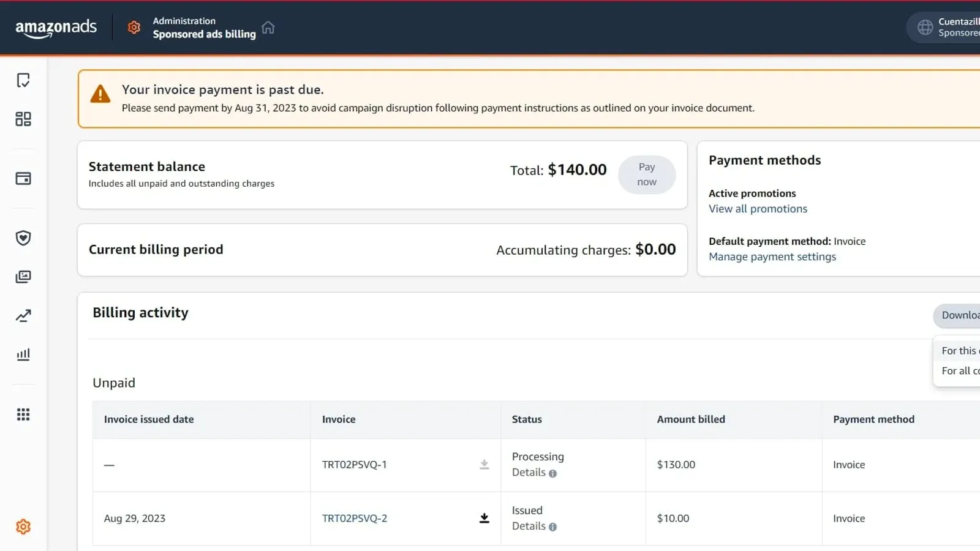Open the bar chart reports icon

coord(23,354)
